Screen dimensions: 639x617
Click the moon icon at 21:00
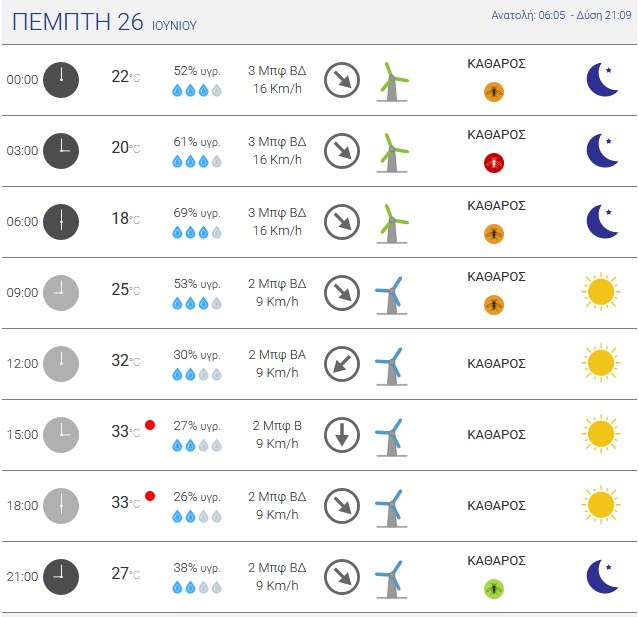[x=602, y=576]
